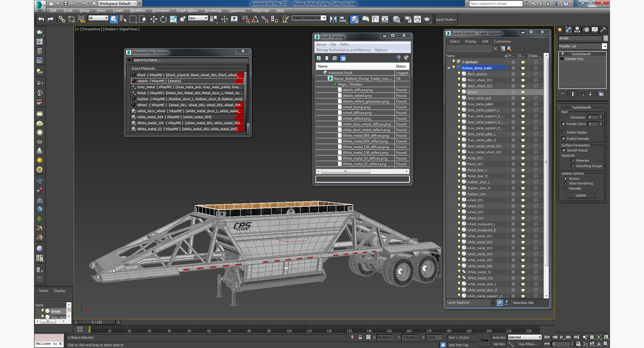Screen dimensions: 644x348
Task: Toggle the Explicit Normals checkbox
Action: coord(563,138)
